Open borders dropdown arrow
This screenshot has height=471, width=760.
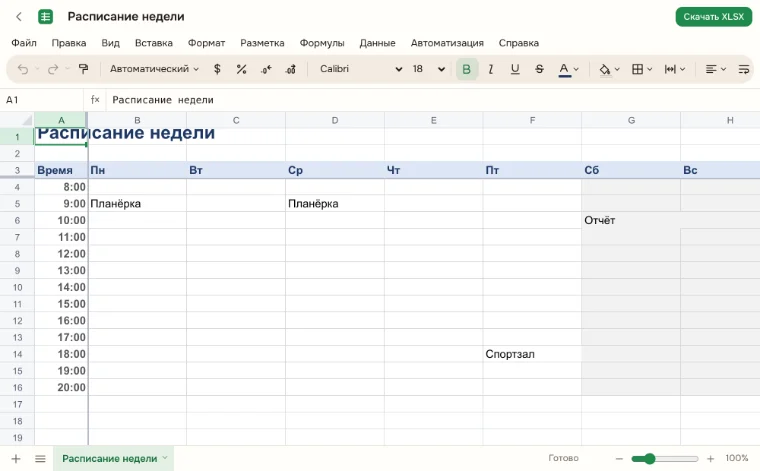tap(650, 69)
